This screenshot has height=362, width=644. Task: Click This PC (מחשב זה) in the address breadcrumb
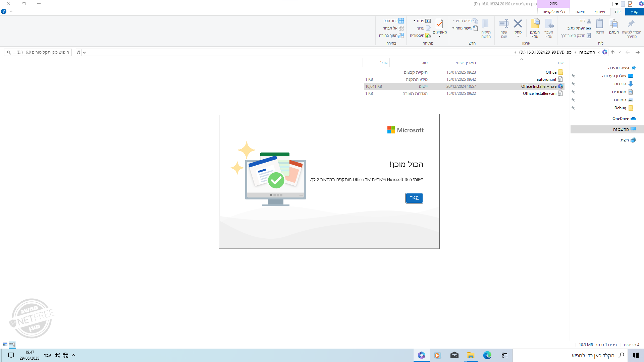[x=587, y=52]
